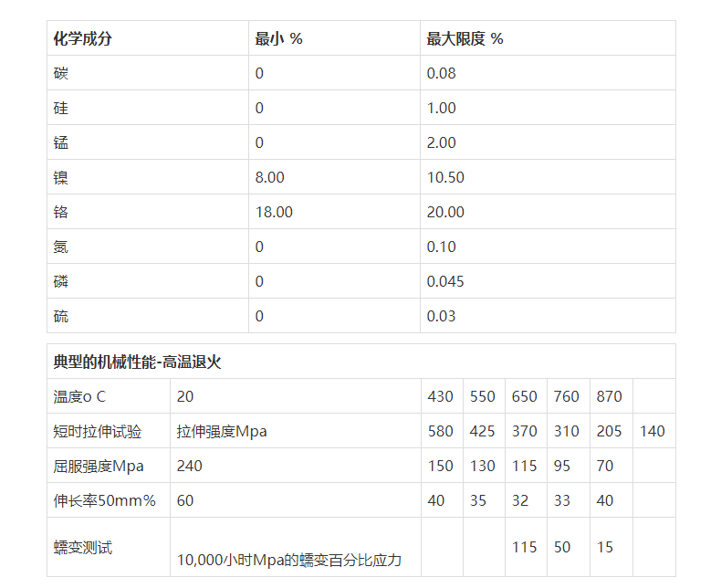
Task: Click tensile strength value 205
Action: [610, 432]
